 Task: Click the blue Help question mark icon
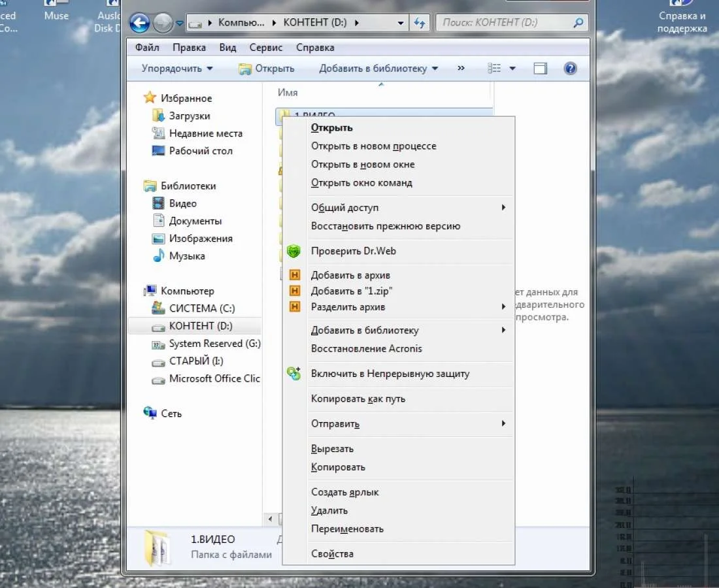570,69
